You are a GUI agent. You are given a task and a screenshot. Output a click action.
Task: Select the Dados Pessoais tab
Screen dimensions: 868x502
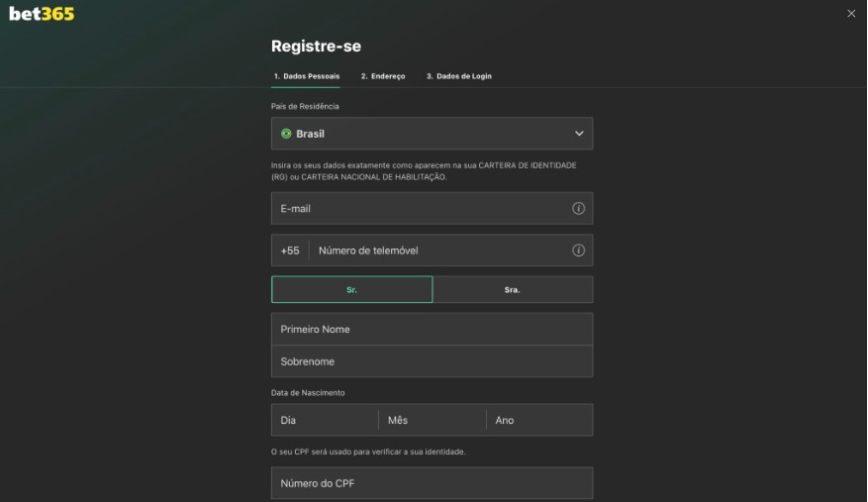click(x=307, y=76)
